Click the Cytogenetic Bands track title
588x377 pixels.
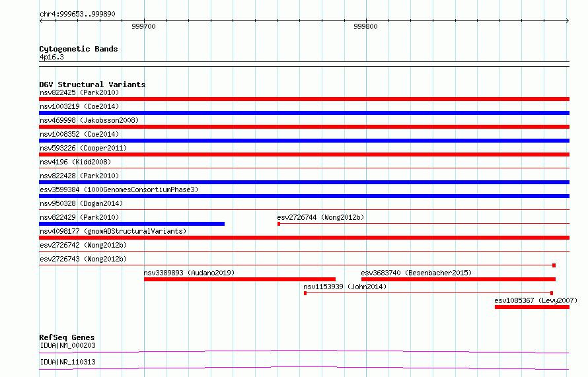[x=79, y=49]
